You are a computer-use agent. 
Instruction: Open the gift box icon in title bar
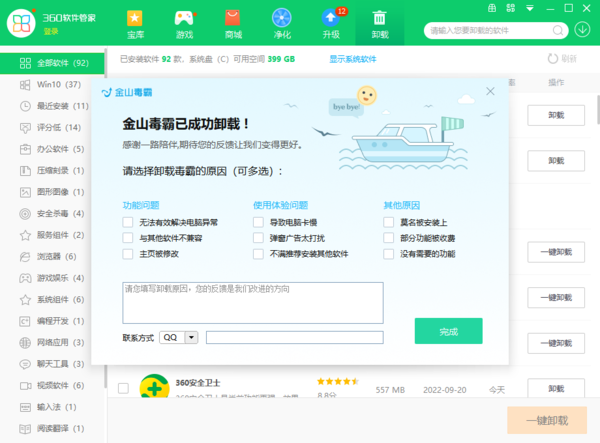[492, 8]
